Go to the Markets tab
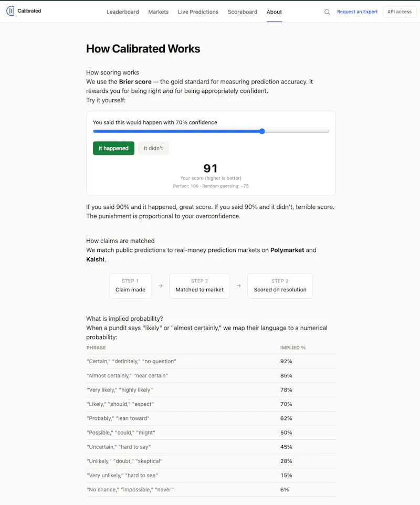 tap(159, 12)
